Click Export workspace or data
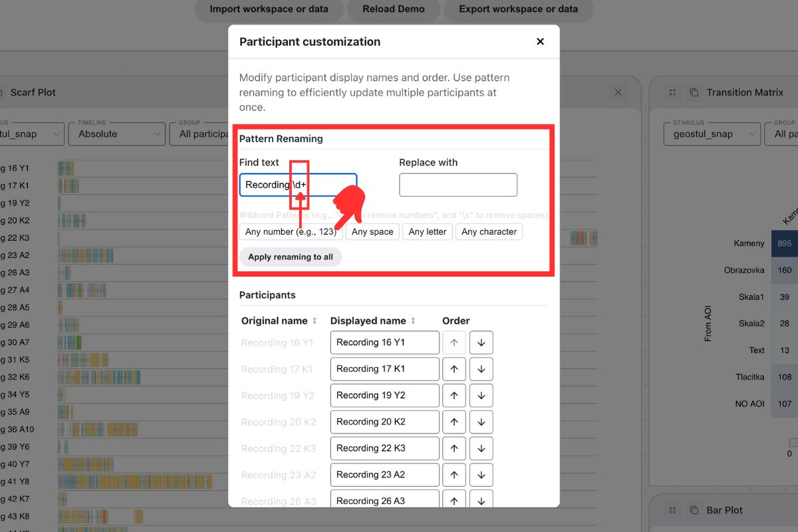Image resolution: width=798 pixels, height=532 pixels. (x=518, y=9)
